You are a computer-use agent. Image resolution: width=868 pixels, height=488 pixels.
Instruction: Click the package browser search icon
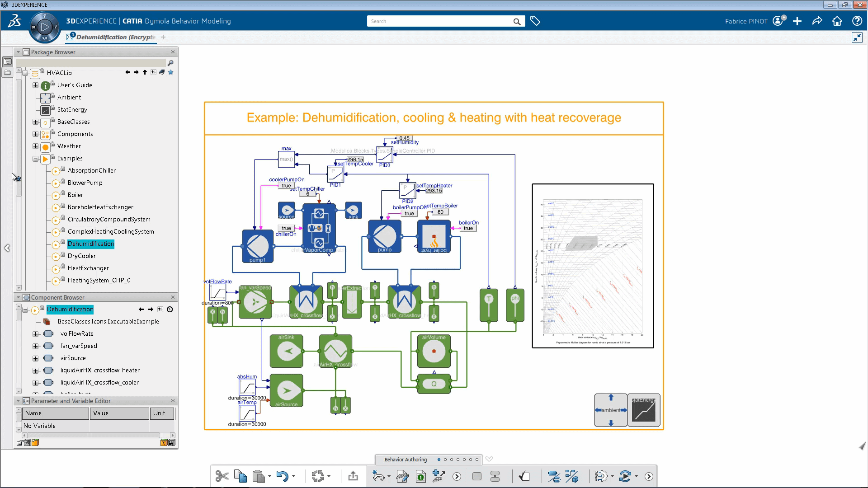click(x=170, y=61)
